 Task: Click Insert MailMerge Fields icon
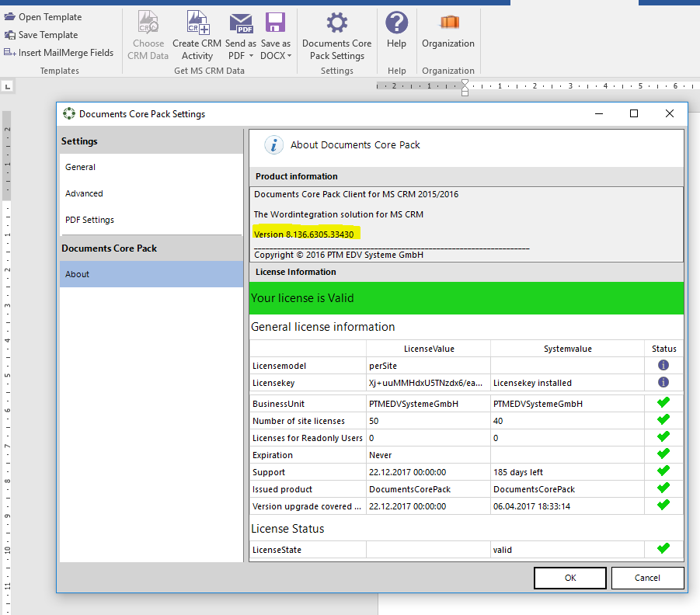coord(10,53)
